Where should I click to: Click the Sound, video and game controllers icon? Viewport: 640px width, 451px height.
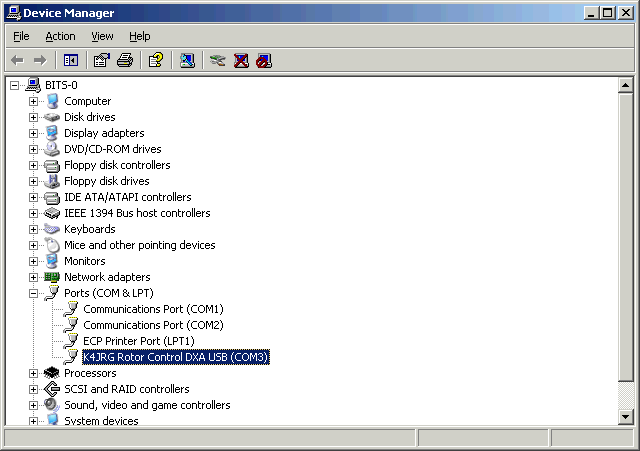52,405
